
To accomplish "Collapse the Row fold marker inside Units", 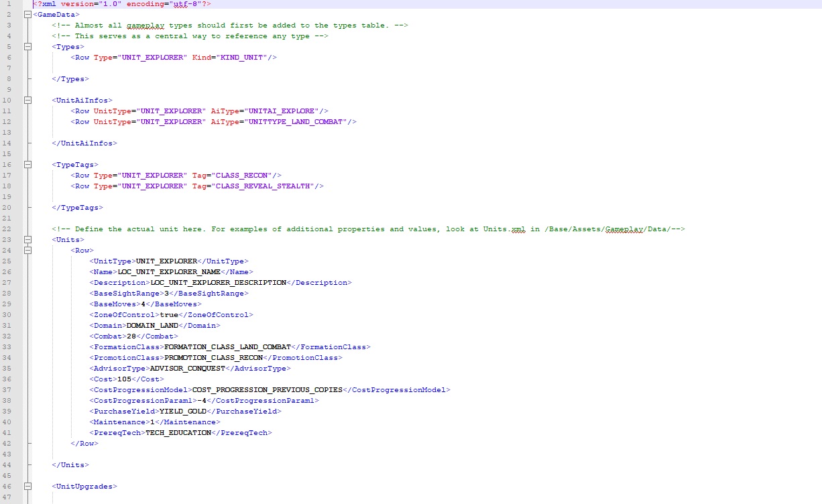I will (27, 251).
